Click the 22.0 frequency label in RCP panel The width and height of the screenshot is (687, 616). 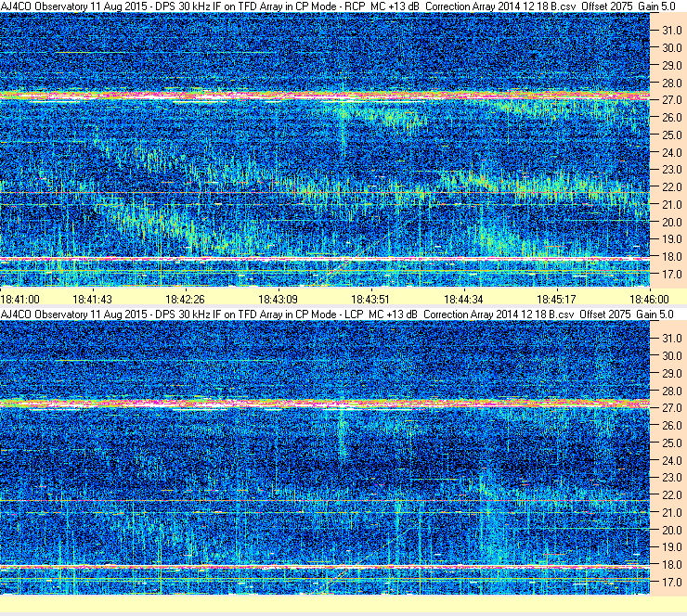pos(671,187)
